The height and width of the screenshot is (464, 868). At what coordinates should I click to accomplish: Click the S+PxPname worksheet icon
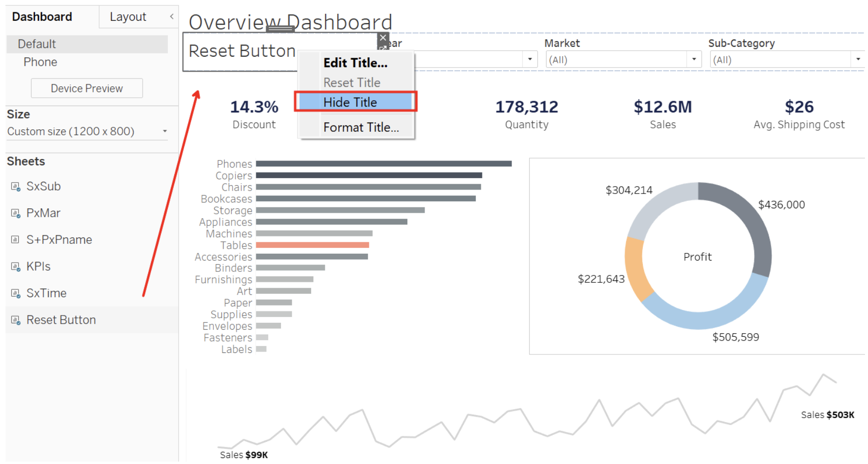(15, 239)
